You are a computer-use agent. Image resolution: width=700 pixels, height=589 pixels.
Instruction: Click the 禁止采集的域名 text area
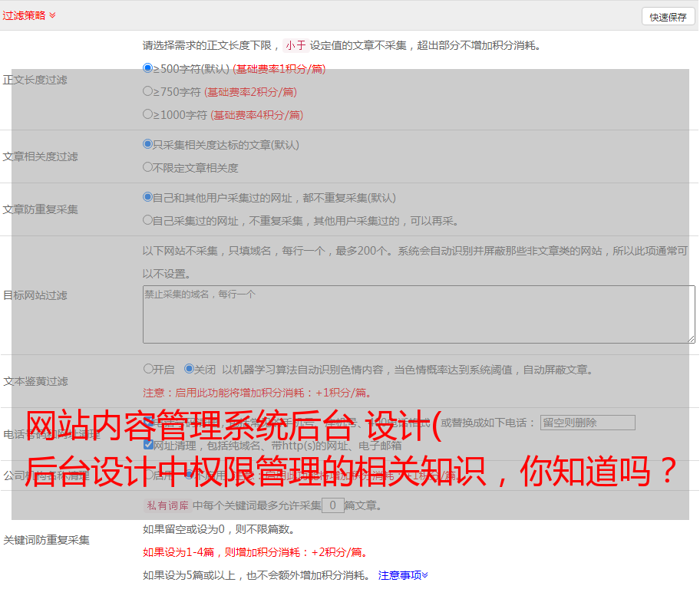point(418,314)
